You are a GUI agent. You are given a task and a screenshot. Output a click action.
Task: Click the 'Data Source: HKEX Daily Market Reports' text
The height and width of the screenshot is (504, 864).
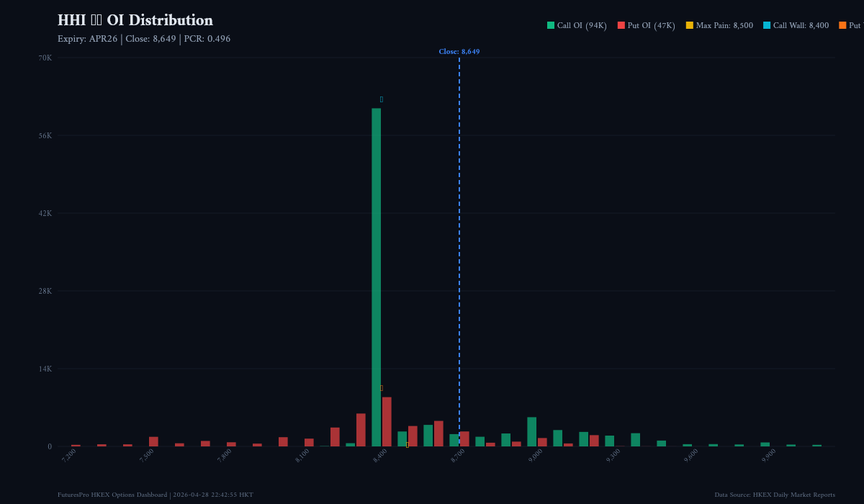(x=775, y=495)
